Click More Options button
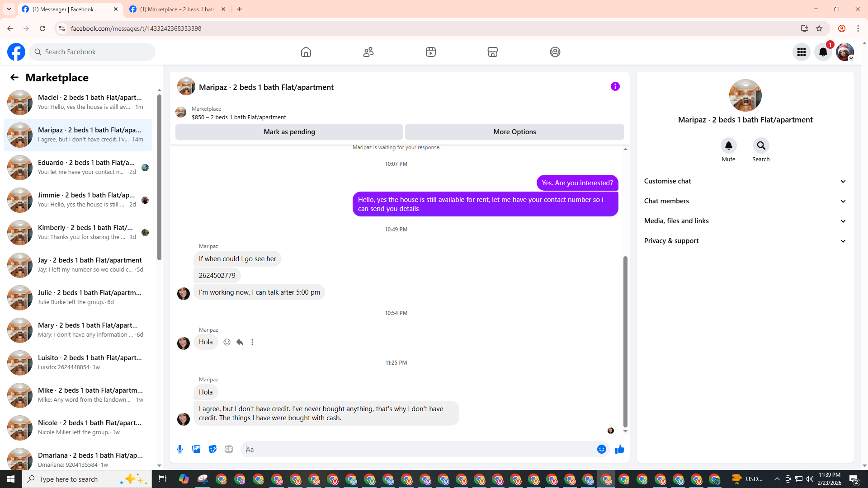 [x=514, y=132]
